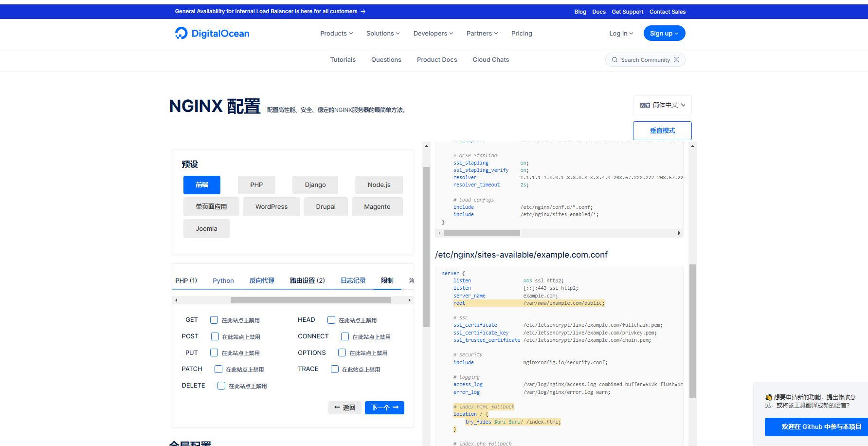
Task: Open Tutorials in community nav
Action: [x=343, y=59]
